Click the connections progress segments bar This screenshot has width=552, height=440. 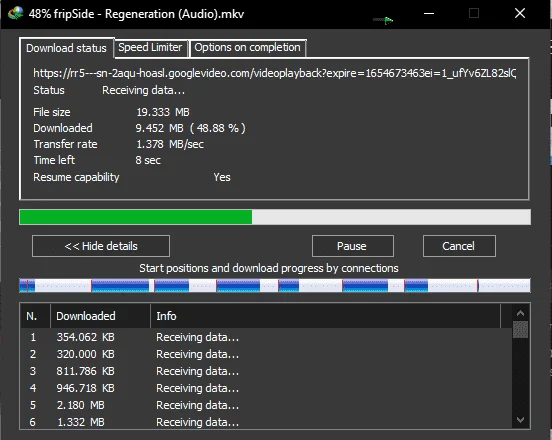[x=275, y=285]
